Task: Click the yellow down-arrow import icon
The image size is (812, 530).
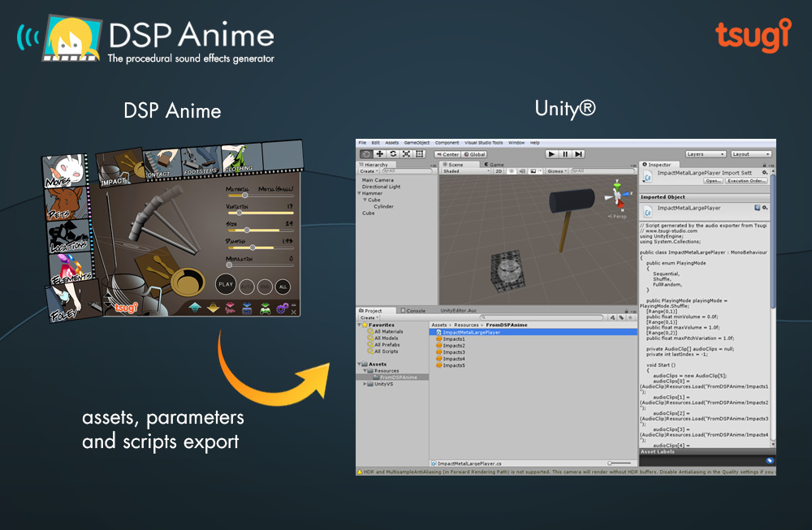Action: click(x=214, y=308)
